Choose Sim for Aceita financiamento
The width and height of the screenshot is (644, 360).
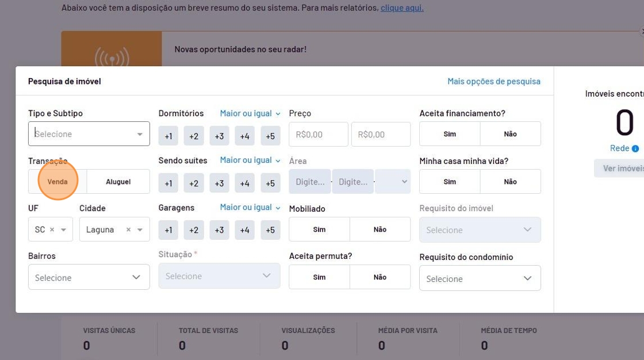pos(450,134)
